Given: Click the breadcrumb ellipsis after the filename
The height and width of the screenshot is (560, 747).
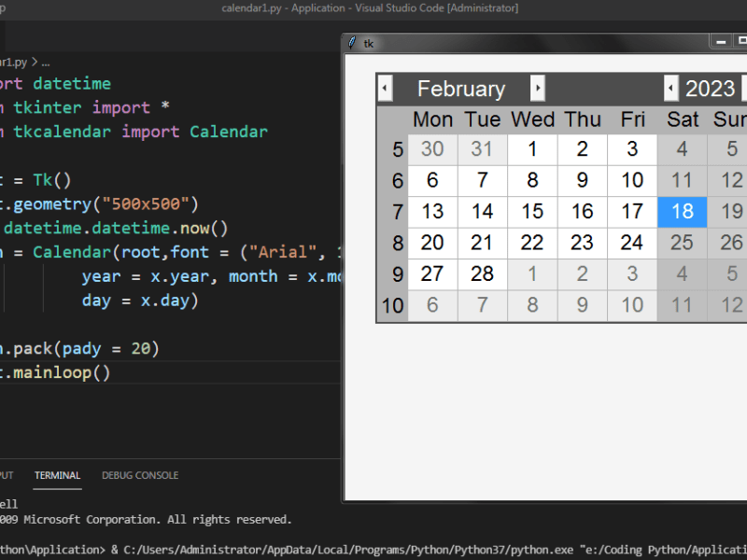Looking at the screenshot, I should pyautogui.click(x=46, y=63).
